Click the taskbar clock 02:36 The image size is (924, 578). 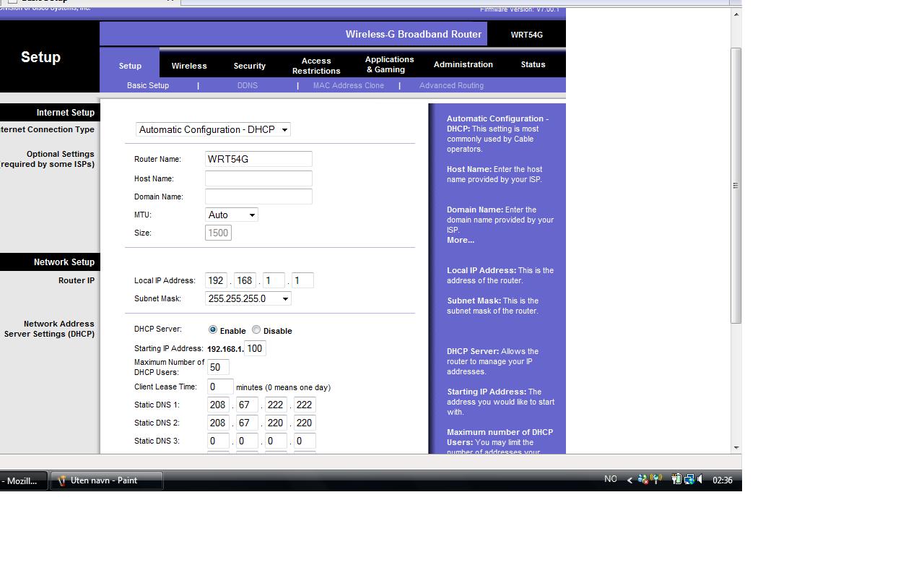coord(723,480)
